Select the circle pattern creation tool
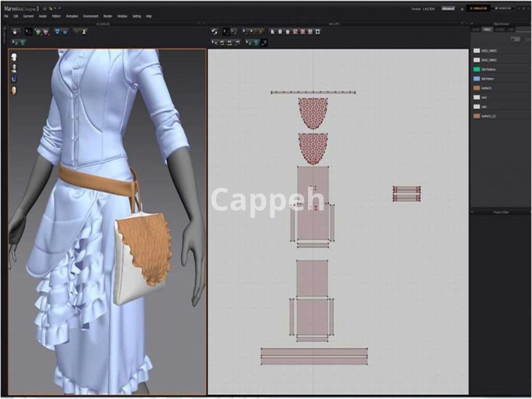The image size is (532, 399). click(x=288, y=32)
